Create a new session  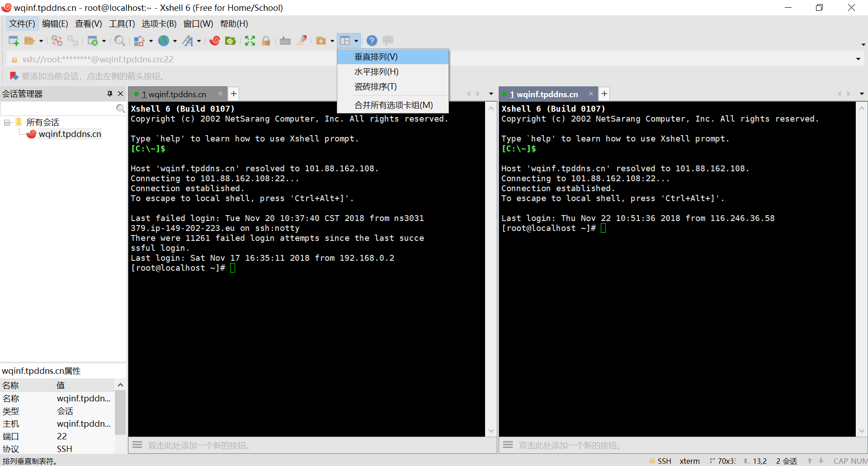[13, 41]
